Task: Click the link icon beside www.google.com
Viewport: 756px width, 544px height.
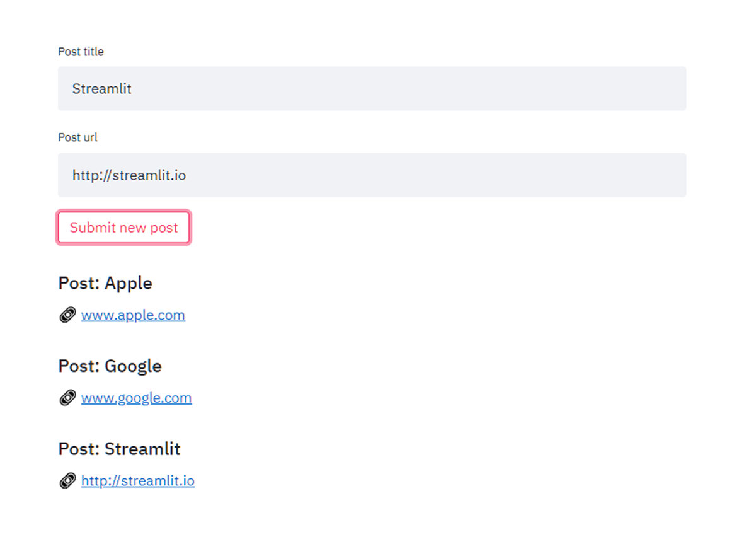Action: coord(67,398)
